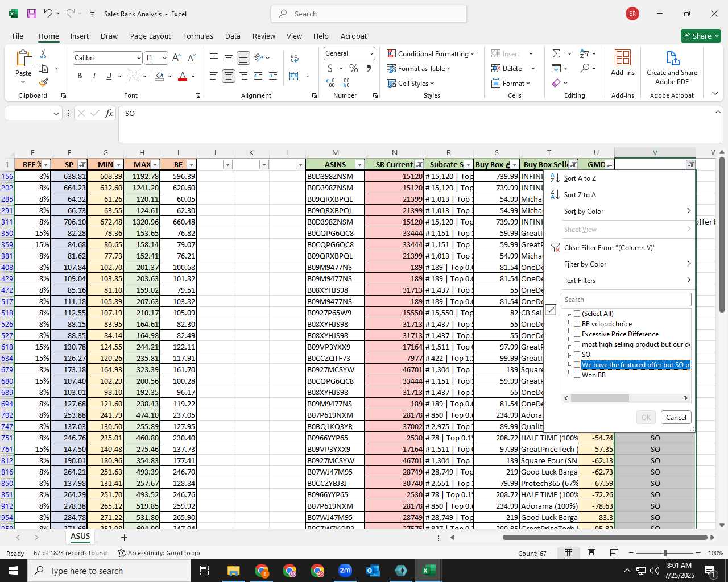
Task: Open the Add-ins icon
Action: 623,63
